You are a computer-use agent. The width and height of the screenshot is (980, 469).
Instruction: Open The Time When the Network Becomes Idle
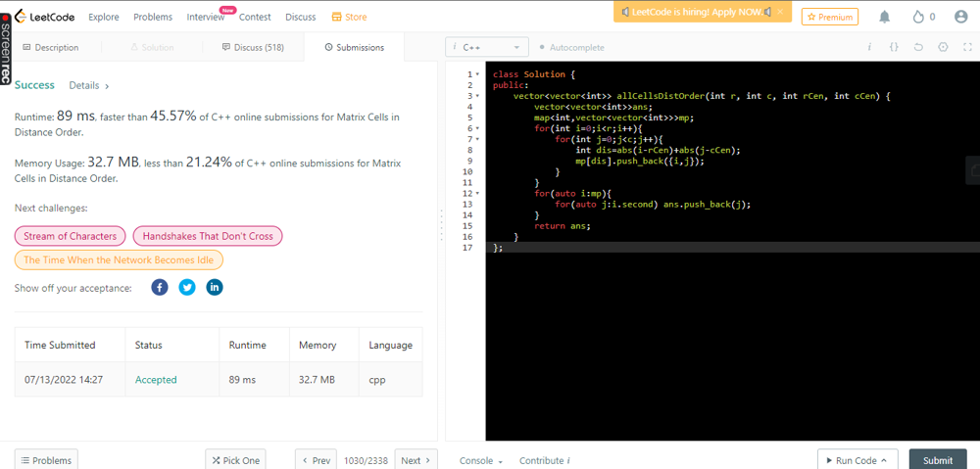pyautogui.click(x=119, y=259)
